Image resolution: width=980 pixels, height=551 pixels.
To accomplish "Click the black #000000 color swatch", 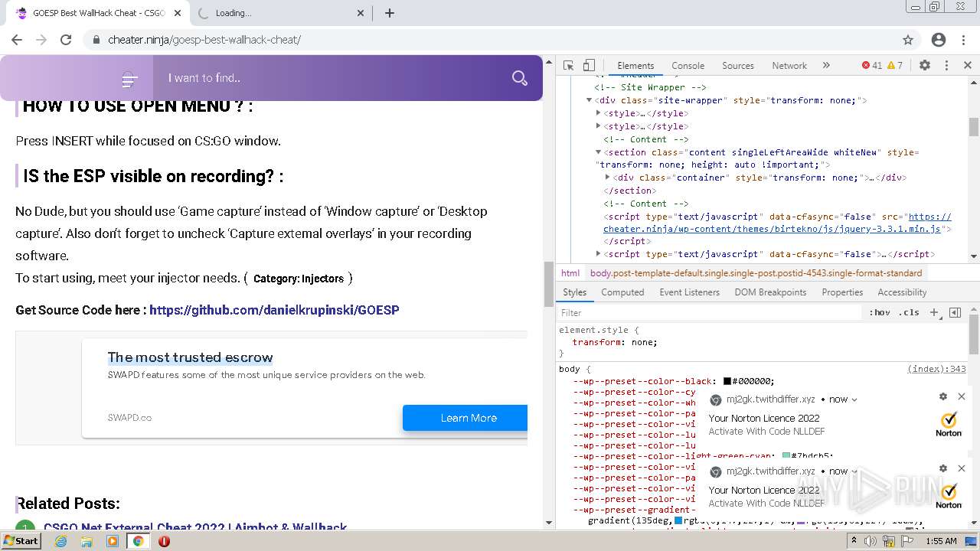I will pos(727,381).
